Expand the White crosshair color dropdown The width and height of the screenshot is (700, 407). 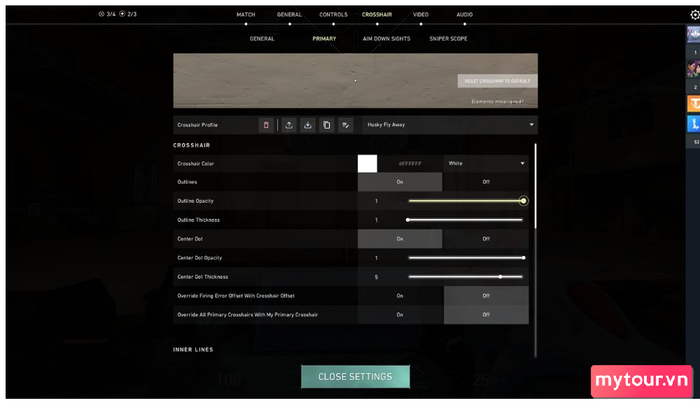tap(486, 163)
